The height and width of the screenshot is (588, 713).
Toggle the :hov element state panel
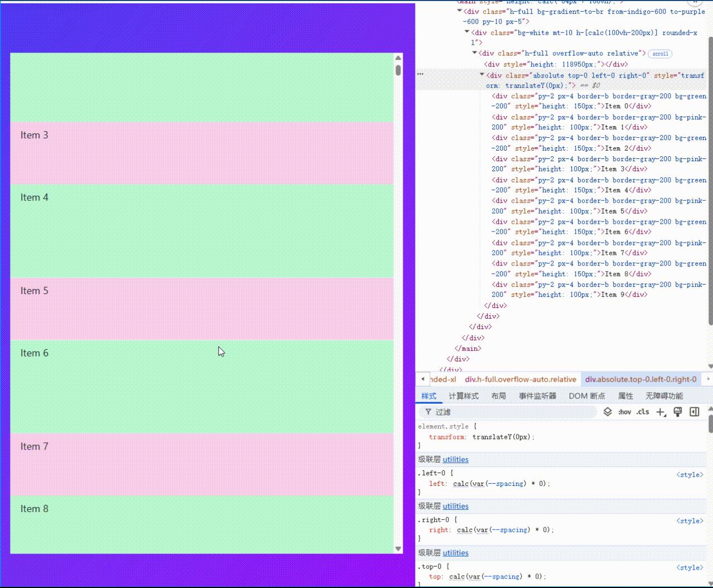[624, 412]
